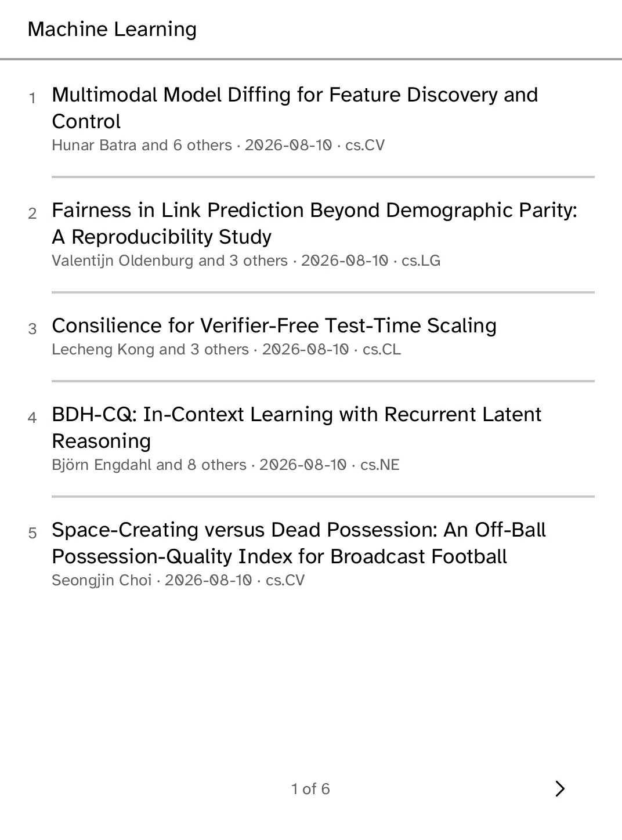Open paper 'Multimodal Model Diffing for Feature Discovery'
The width and height of the screenshot is (622, 840).
click(x=295, y=108)
